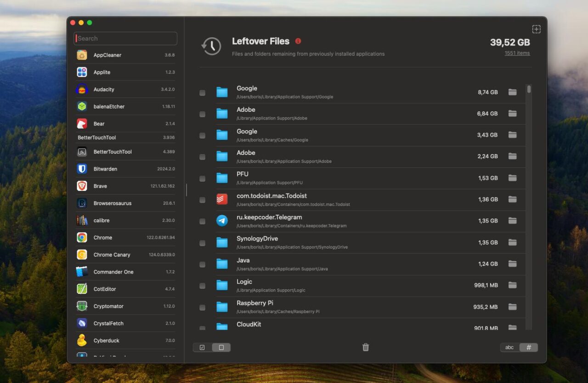This screenshot has width=588, height=383.
Task: Check the Java checkbox
Action: click(x=202, y=264)
